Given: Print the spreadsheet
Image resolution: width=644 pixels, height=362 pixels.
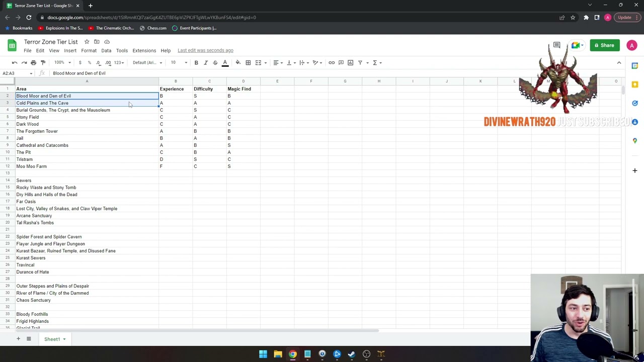Looking at the screenshot, I should (x=34, y=62).
